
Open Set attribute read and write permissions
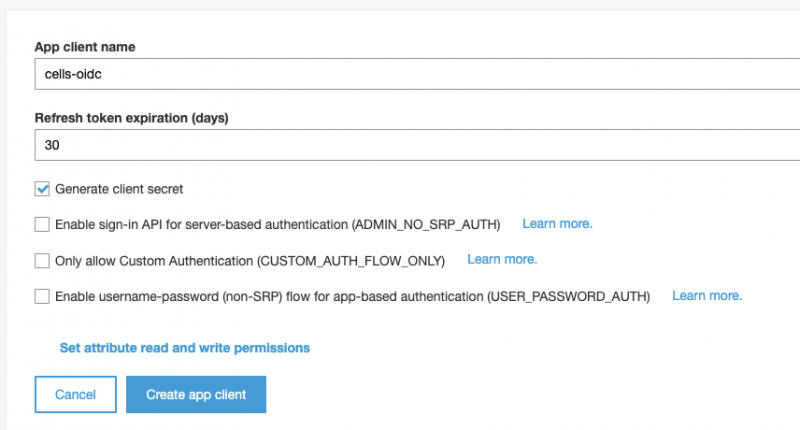click(x=185, y=348)
